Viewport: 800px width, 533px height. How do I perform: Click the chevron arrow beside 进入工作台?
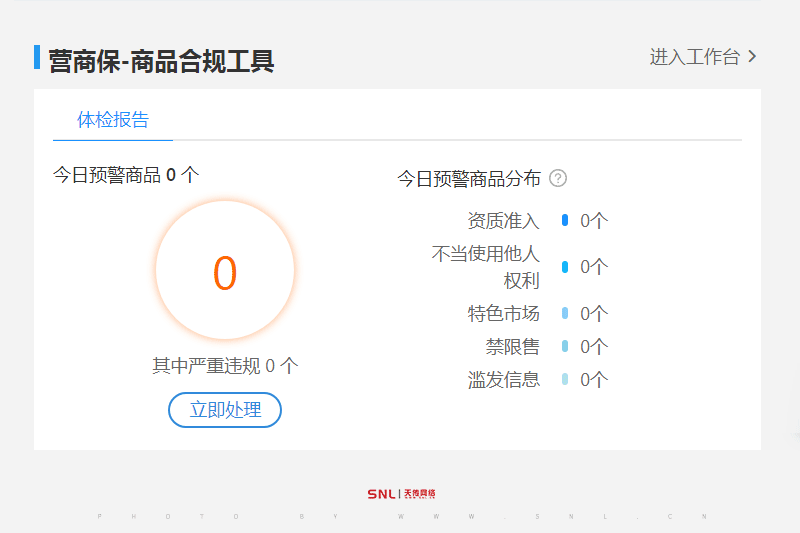(x=752, y=57)
